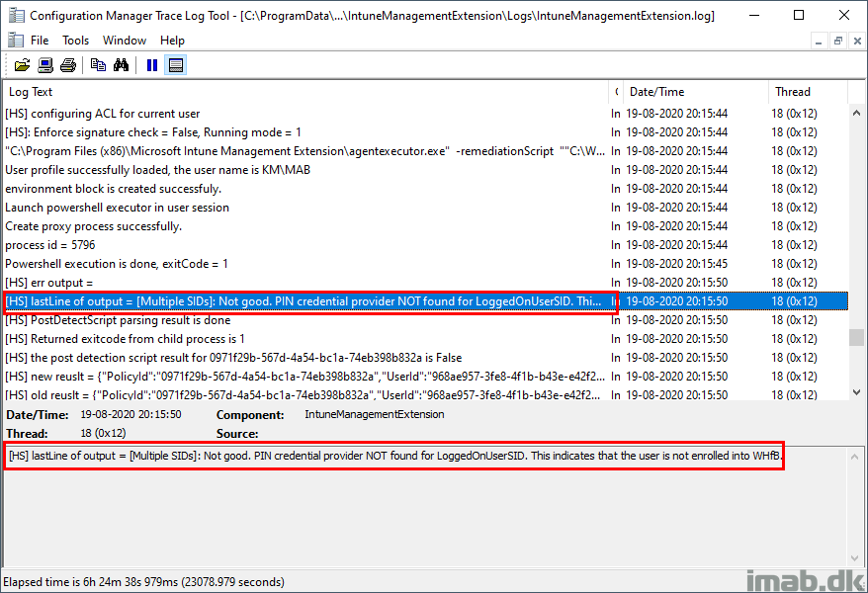Select row 'the post detection script result'
The height and width of the screenshot is (593, 868).
[x=426, y=358]
